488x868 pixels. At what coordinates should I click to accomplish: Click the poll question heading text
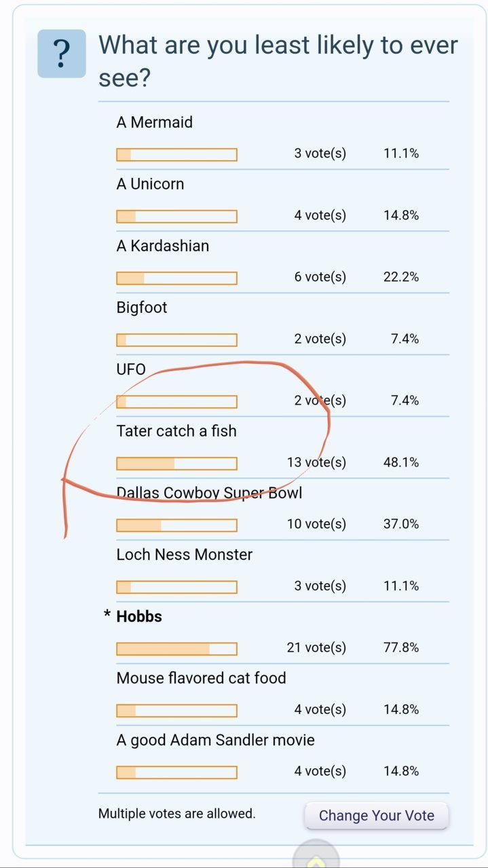point(278,61)
